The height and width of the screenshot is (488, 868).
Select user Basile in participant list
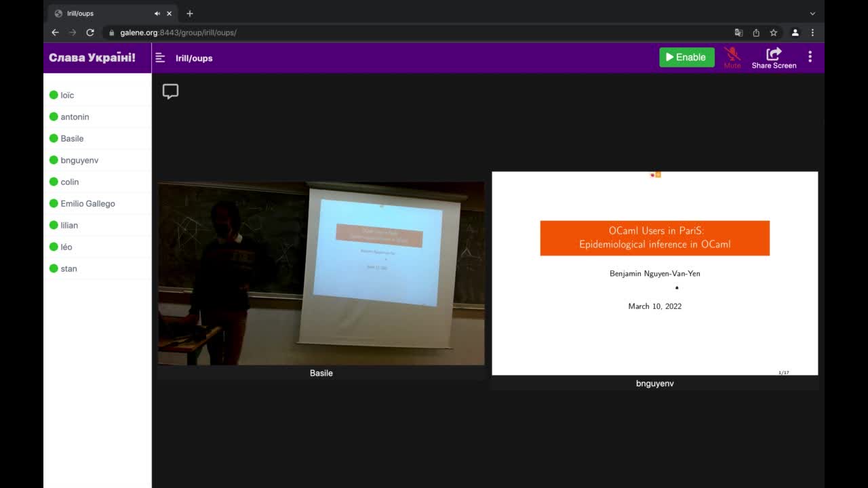(97, 138)
